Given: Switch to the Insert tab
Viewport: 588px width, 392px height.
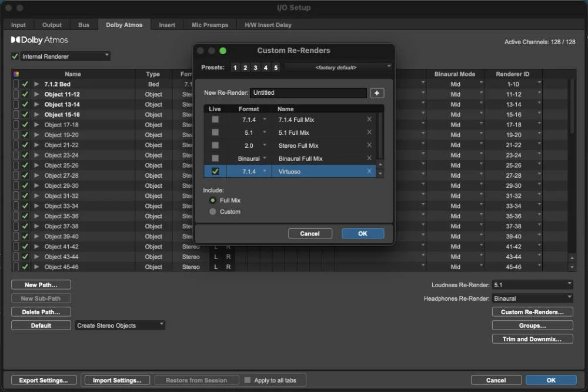Looking at the screenshot, I should pos(167,25).
